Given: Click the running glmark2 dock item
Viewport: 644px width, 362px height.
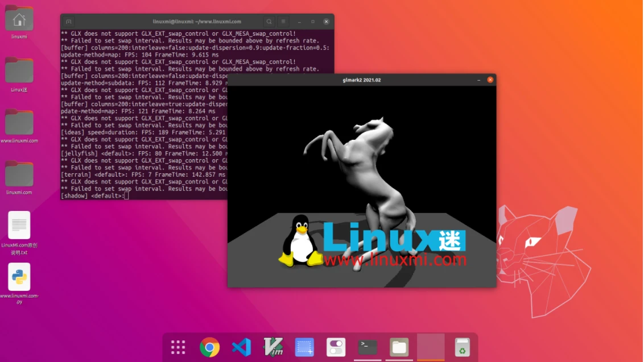Looking at the screenshot, I should pyautogui.click(x=431, y=347).
